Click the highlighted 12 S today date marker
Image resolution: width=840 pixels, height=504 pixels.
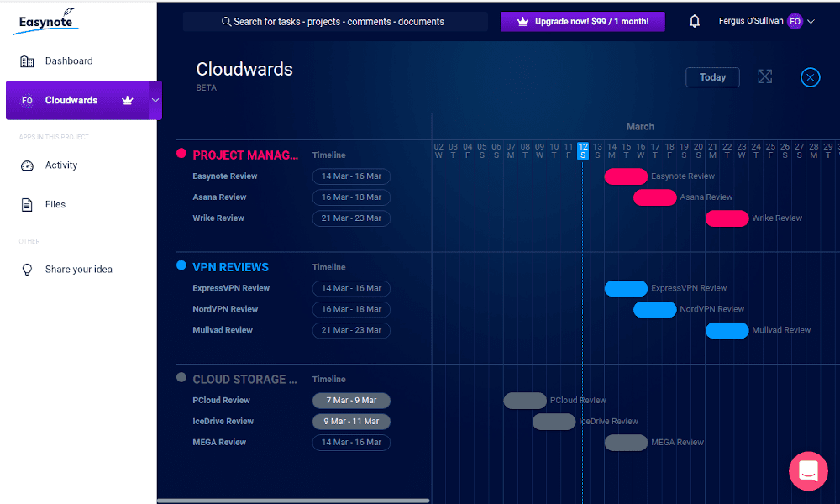pos(583,150)
